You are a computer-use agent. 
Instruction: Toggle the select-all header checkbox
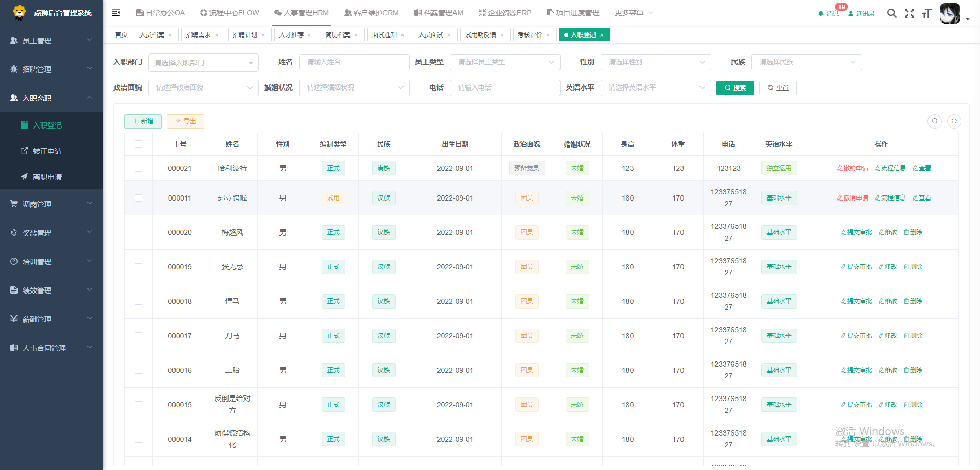coord(138,144)
